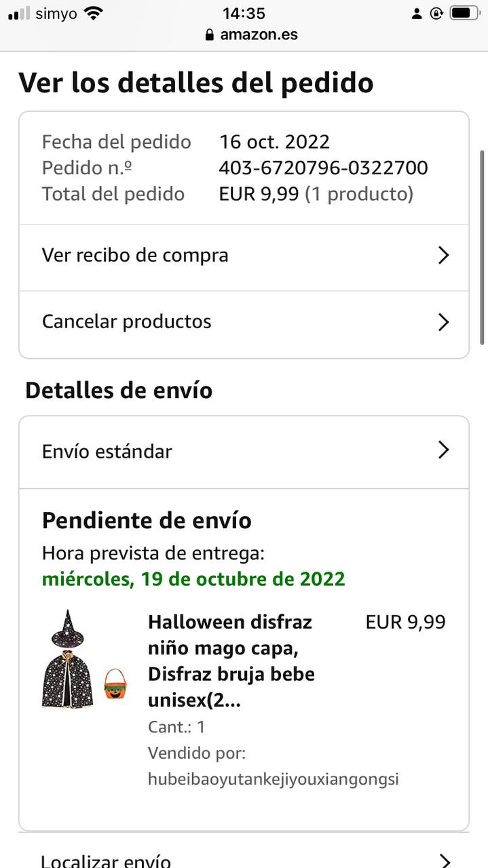This screenshot has height=868, width=488.
Task: Tap the battery indicator icon
Action: (464, 13)
